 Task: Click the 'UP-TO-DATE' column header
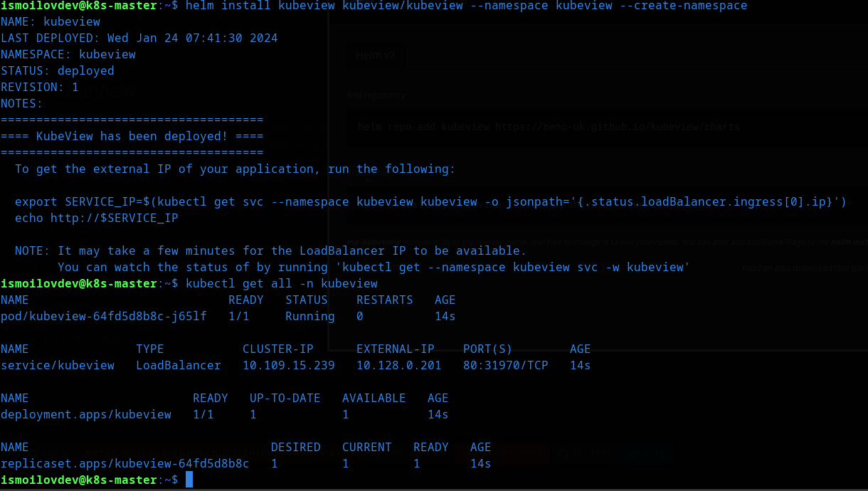tap(285, 398)
